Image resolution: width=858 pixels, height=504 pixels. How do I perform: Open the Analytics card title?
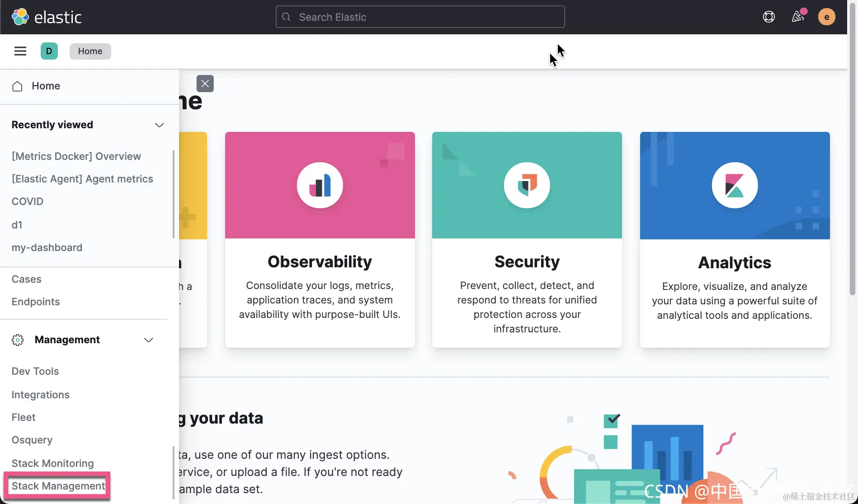(735, 263)
